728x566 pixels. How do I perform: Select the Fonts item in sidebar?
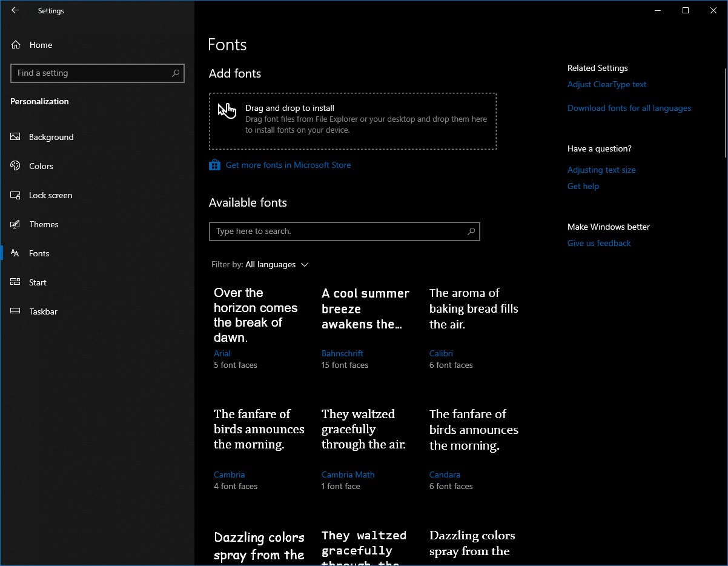pyautogui.click(x=39, y=253)
